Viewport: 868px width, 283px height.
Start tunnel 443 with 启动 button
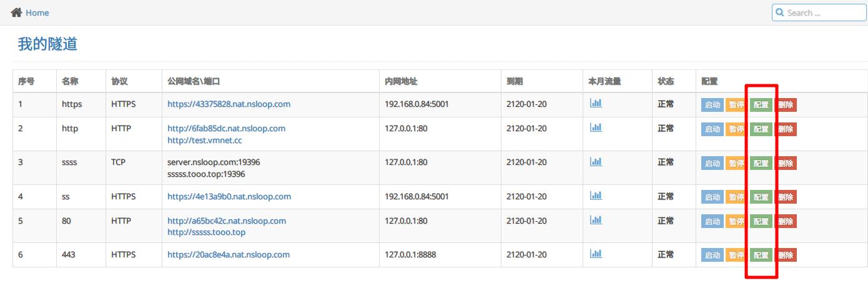click(x=712, y=255)
